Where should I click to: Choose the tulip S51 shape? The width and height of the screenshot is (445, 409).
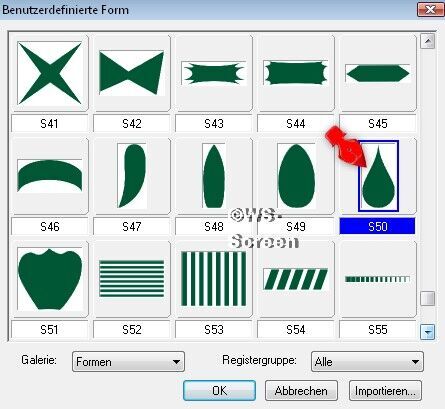tap(50, 279)
